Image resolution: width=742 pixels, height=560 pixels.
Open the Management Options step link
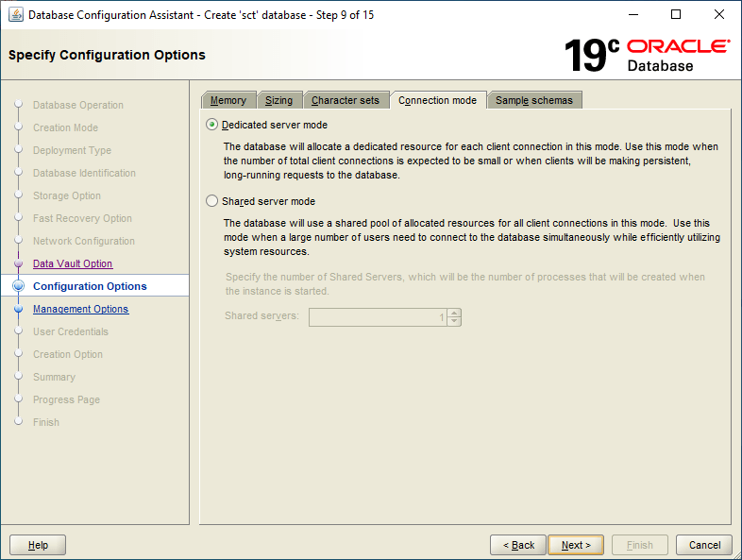click(81, 309)
